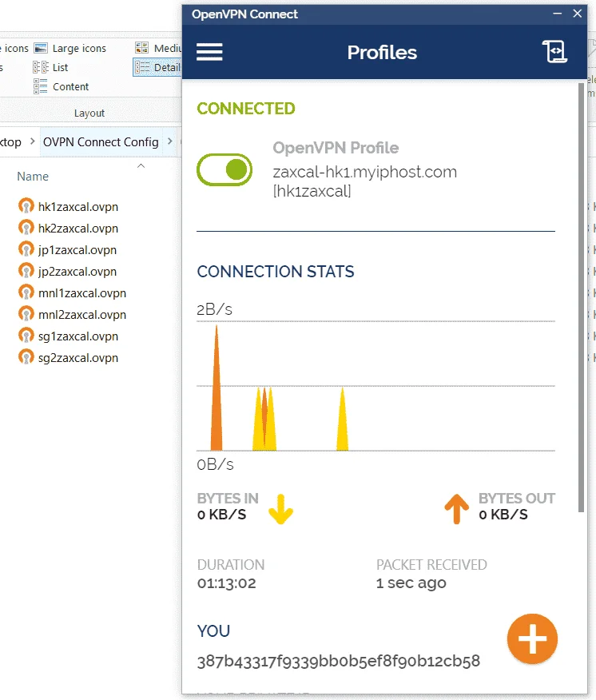Choose the Details layout view
This screenshot has height=700, width=596.
pyautogui.click(x=157, y=67)
